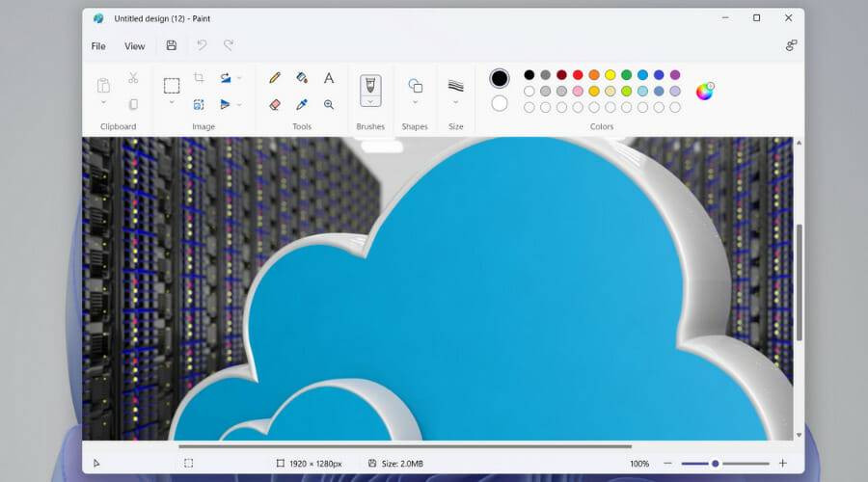Click the vertical scrollbar thumb
The image size is (868, 482).
pos(800,282)
